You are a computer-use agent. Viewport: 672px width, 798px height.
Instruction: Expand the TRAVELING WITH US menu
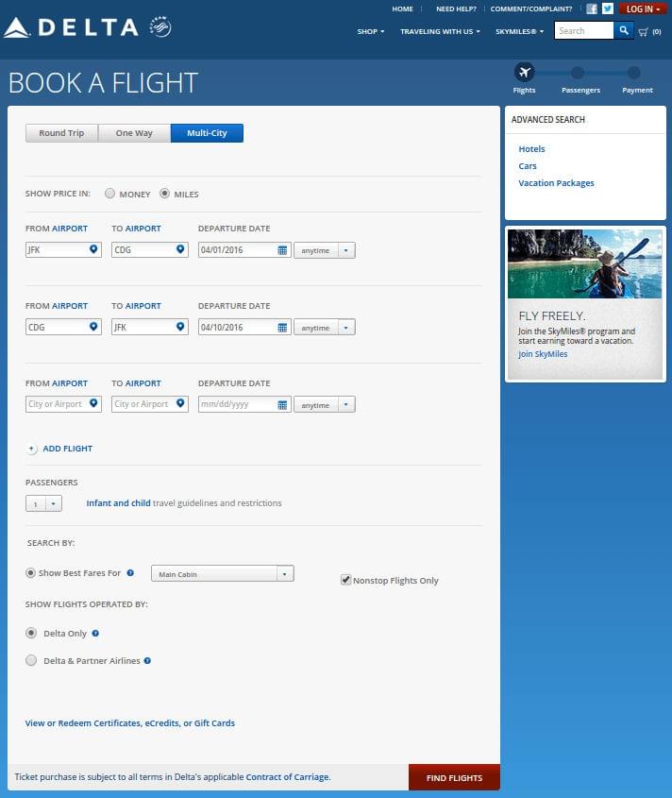coord(440,31)
